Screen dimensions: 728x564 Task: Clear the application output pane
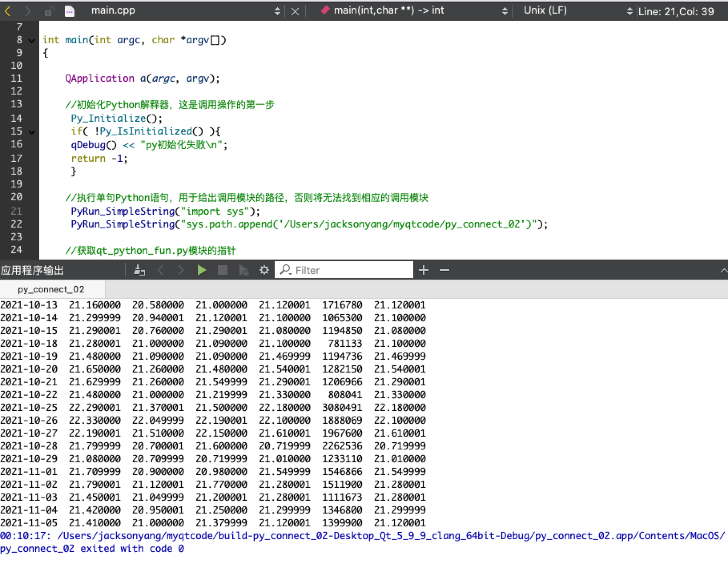139,270
